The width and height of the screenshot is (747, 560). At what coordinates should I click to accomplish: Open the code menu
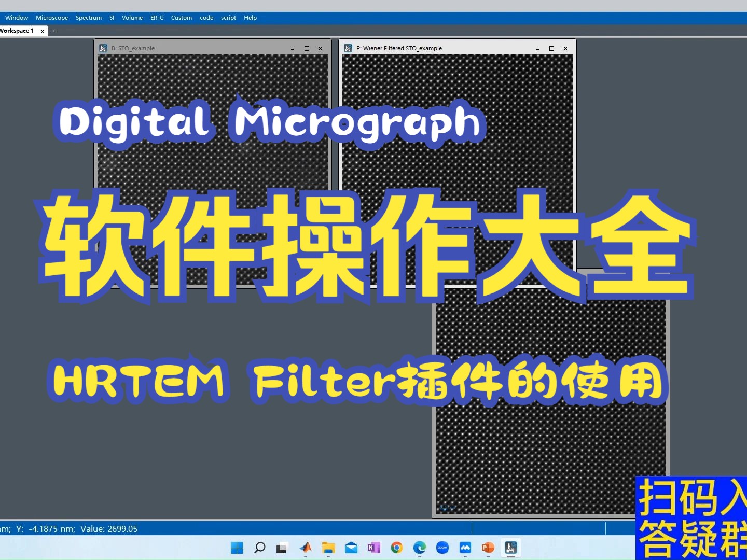(206, 18)
